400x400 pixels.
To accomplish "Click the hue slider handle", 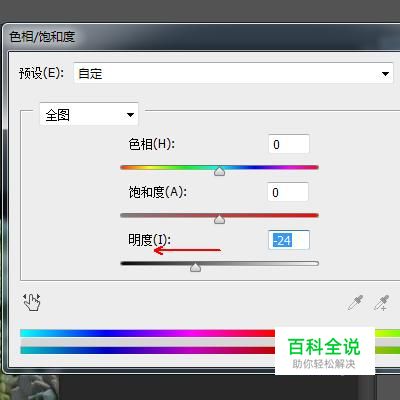I will [x=219, y=171].
